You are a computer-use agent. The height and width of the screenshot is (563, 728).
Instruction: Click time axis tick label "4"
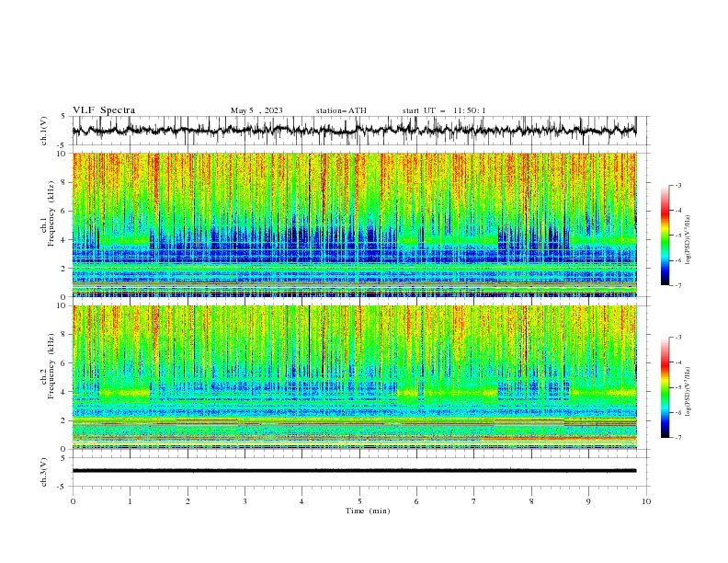point(301,501)
